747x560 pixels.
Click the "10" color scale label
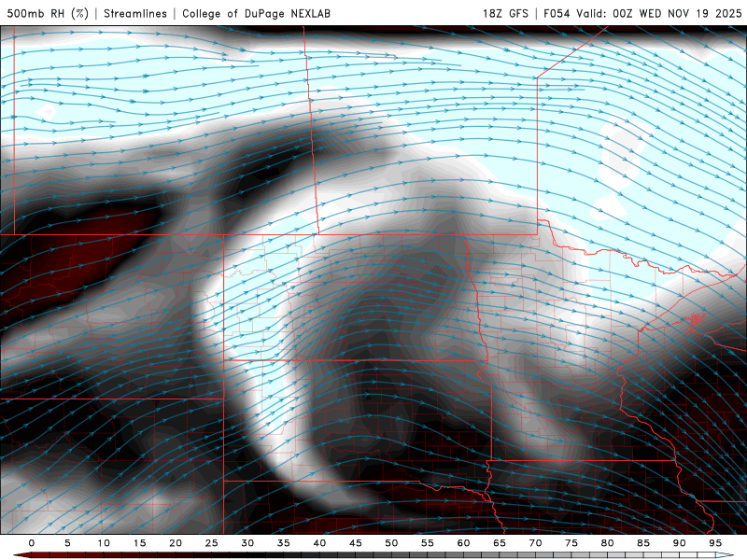104,543
